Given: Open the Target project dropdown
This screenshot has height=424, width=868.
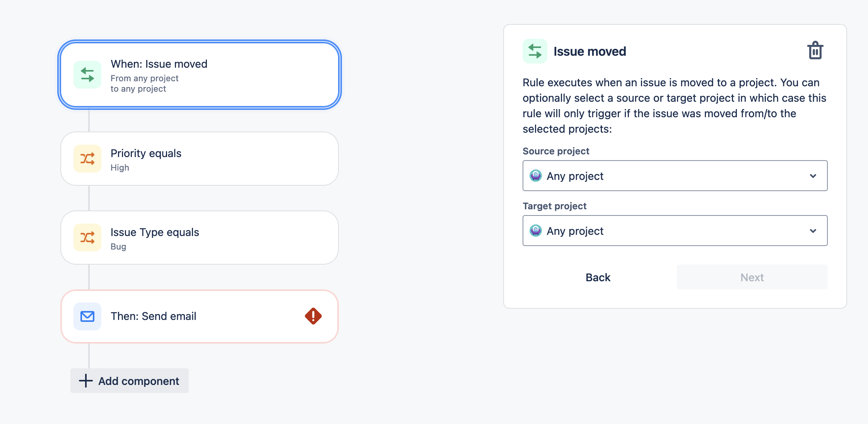Looking at the screenshot, I should 675,231.
